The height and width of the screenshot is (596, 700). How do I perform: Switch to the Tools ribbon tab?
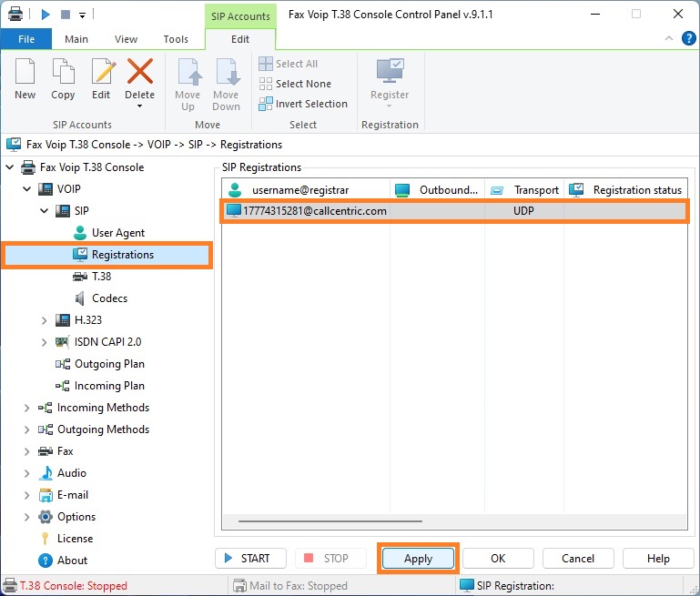(x=176, y=39)
